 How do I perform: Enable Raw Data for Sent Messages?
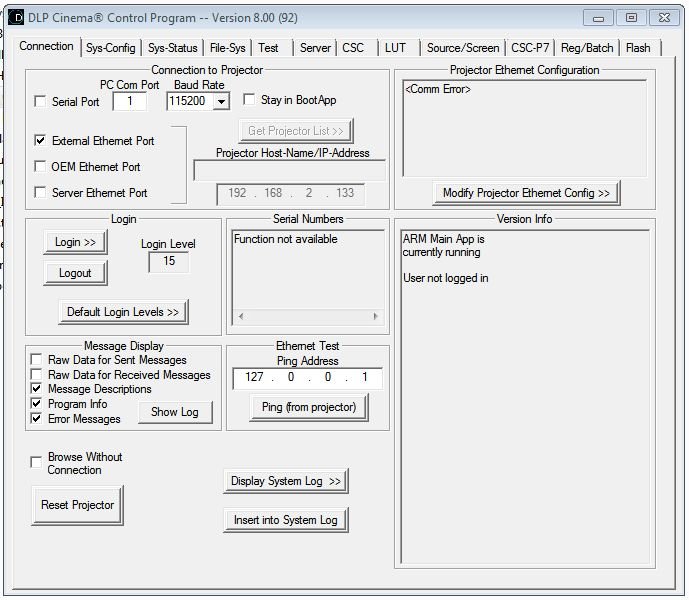tap(36, 360)
